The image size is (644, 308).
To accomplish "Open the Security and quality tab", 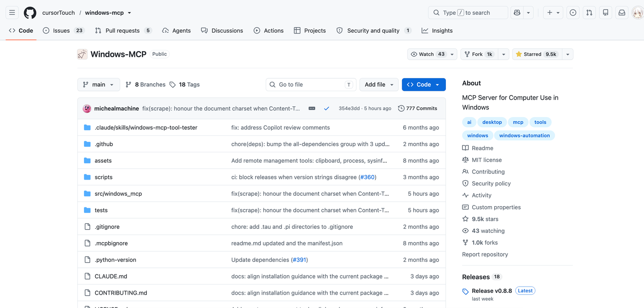I will [373, 30].
